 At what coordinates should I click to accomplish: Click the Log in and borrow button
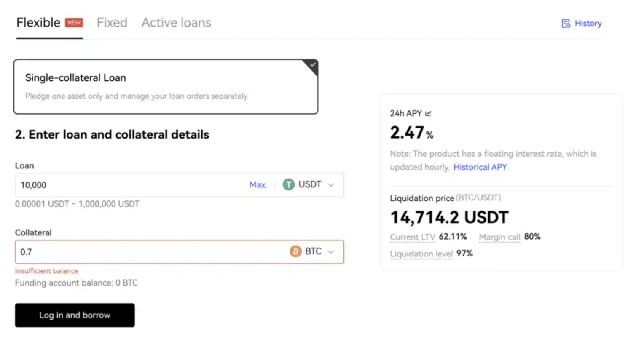pyautogui.click(x=75, y=315)
